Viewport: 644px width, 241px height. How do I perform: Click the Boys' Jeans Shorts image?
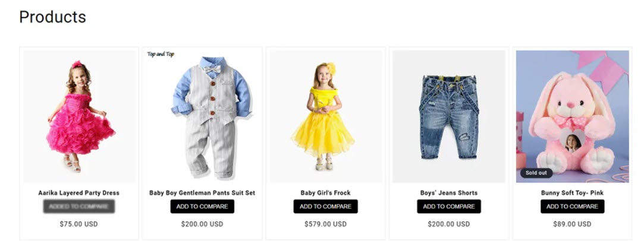(x=448, y=116)
